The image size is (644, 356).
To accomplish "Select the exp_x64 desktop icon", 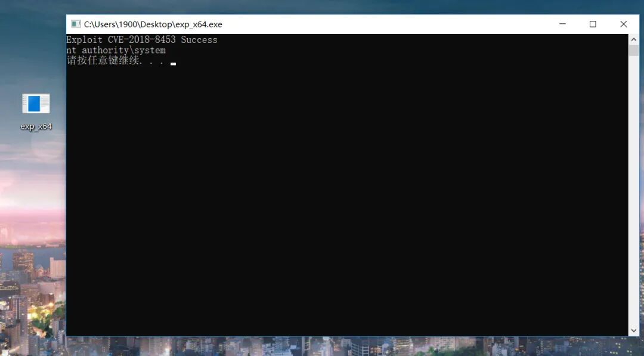I will click(36, 104).
